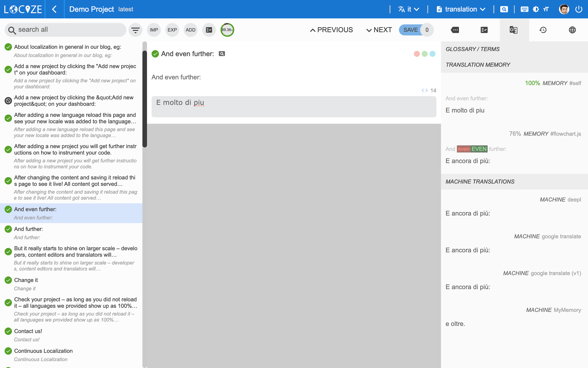Open the comments panel icon
Viewport: 588px width, 368px height.
[x=455, y=30]
